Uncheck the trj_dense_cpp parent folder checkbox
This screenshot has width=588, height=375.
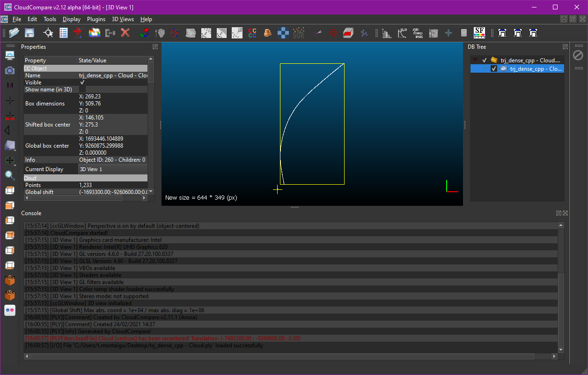pos(485,60)
